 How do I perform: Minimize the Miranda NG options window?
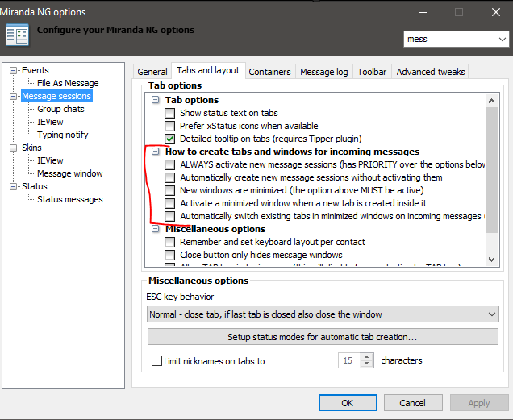point(423,12)
